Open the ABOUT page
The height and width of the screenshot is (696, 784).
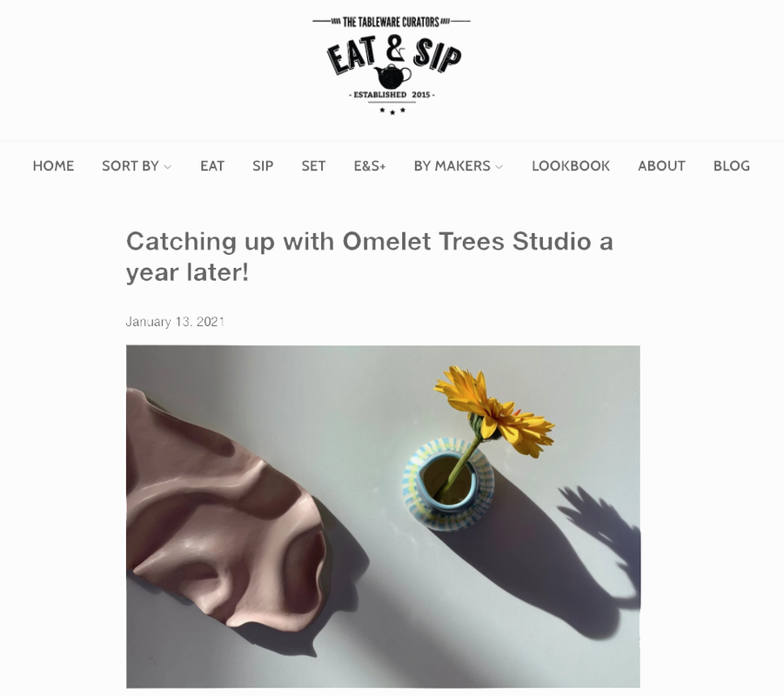(x=661, y=166)
